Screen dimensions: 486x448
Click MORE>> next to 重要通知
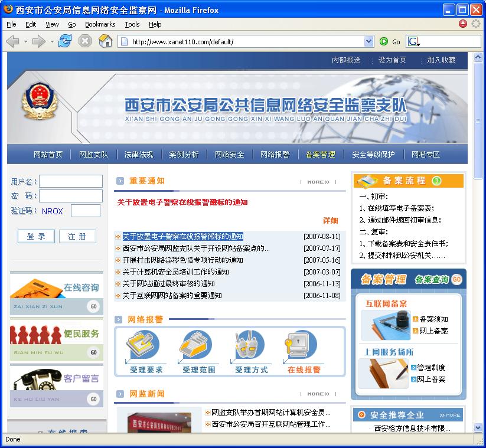[x=318, y=182]
